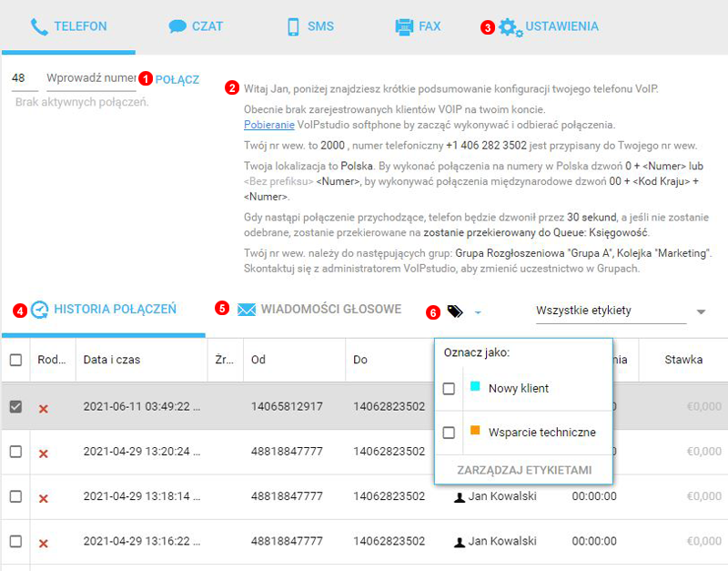This screenshot has width=728, height=571.
Task: Click the phone handset icon in Telefon tab
Action: [x=39, y=26]
